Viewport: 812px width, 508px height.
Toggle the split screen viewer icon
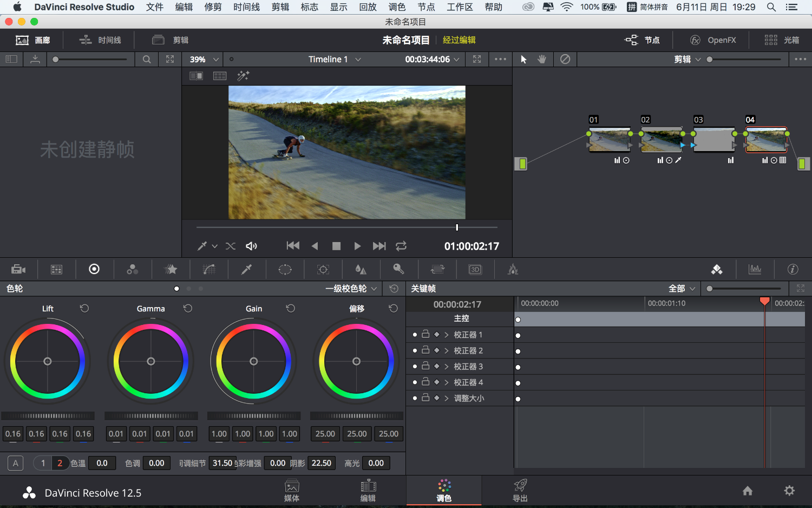[220, 76]
